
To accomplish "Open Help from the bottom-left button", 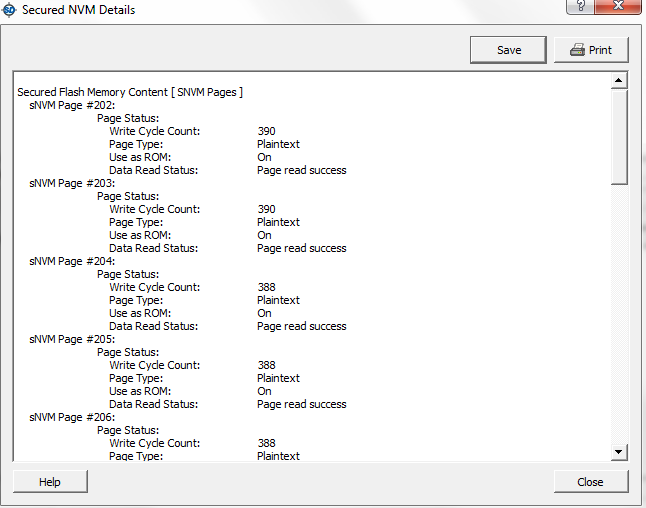I will click(x=50, y=482).
